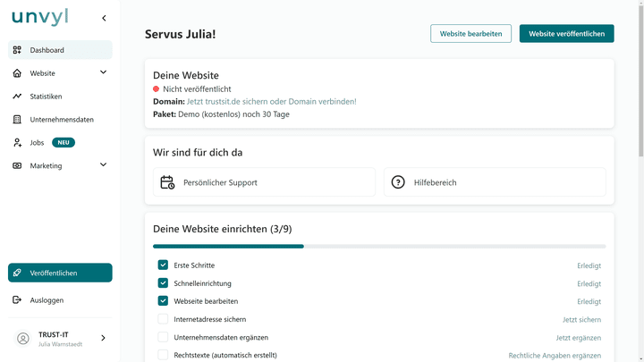Toggle the Unternehmensdaten ergänzen checkbox

pos(163,337)
